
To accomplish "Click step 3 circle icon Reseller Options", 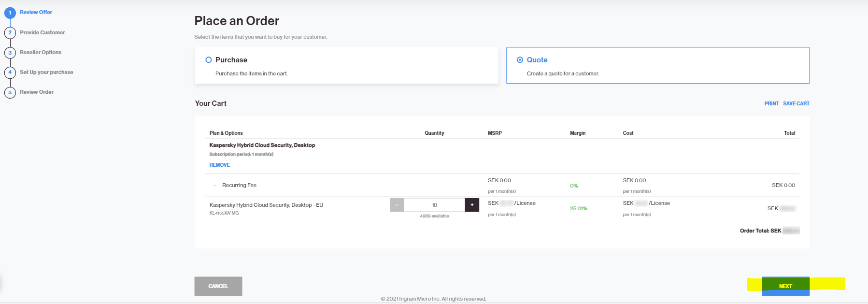I will pos(10,52).
